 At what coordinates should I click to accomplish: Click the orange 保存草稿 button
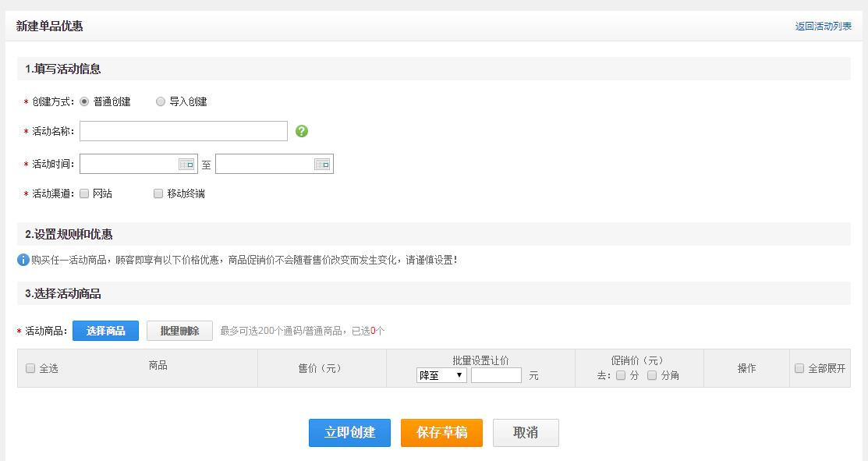[x=441, y=433]
